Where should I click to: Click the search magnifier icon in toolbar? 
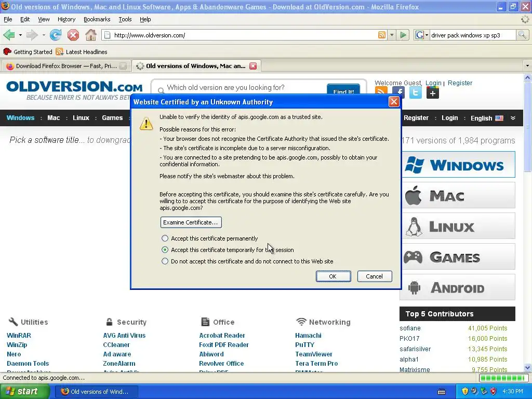point(522,35)
